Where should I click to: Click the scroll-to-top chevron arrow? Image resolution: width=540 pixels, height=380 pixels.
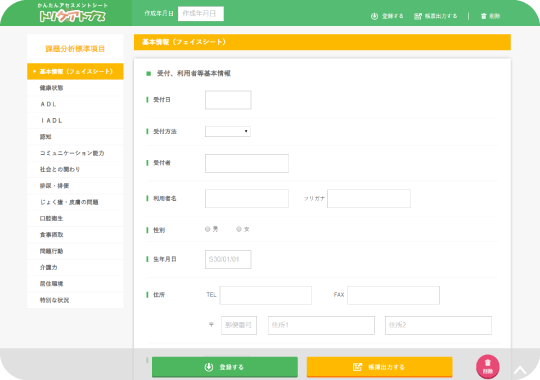pos(520,370)
